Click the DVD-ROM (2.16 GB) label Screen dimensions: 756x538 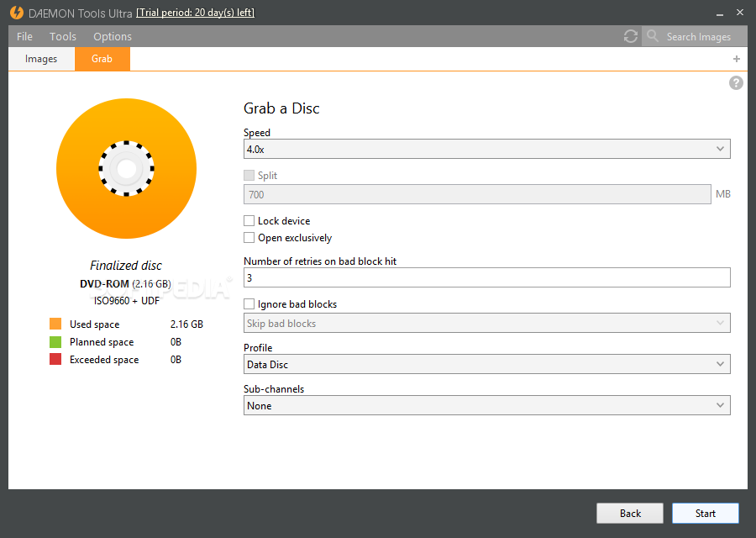(125, 284)
